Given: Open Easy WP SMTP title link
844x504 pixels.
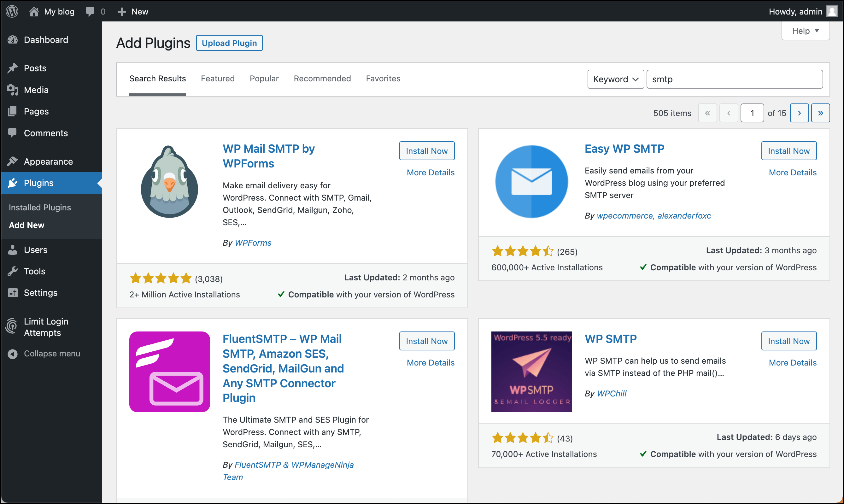Looking at the screenshot, I should [624, 149].
